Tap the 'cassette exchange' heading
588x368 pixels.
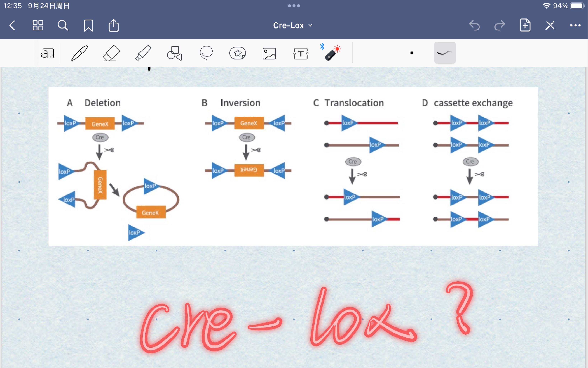pos(473,103)
